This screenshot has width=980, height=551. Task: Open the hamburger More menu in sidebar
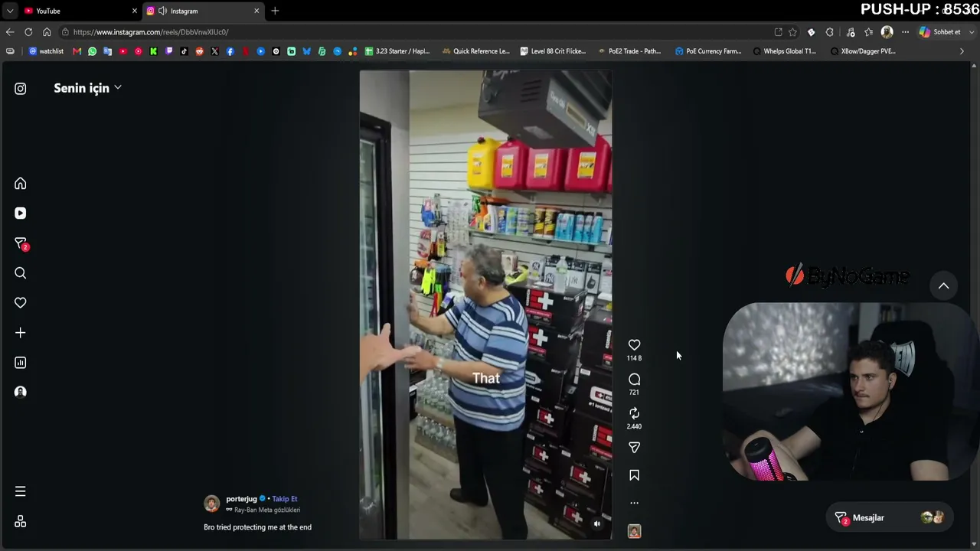(21, 491)
